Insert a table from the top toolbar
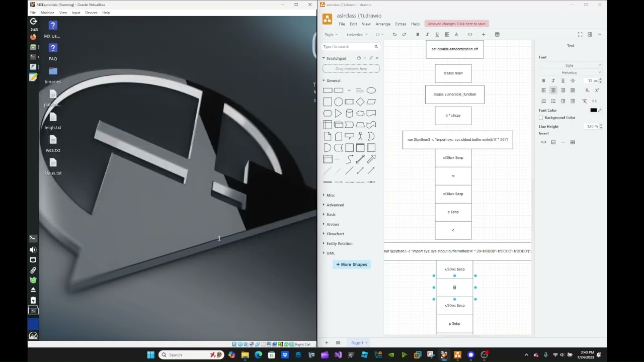Viewport: 644px width, 362px height. pos(497,35)
